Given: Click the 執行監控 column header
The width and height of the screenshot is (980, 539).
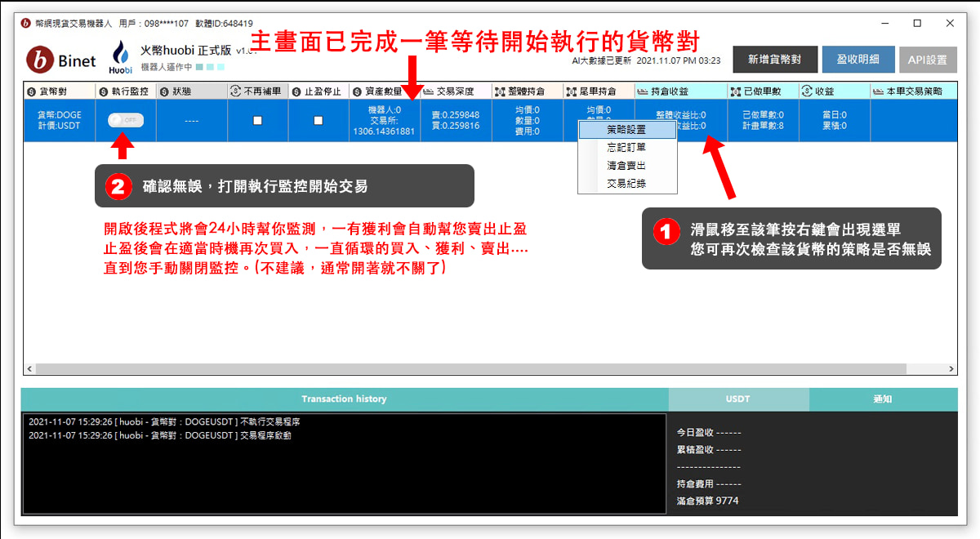Looking at the screenshot, I should pos(126,91).
